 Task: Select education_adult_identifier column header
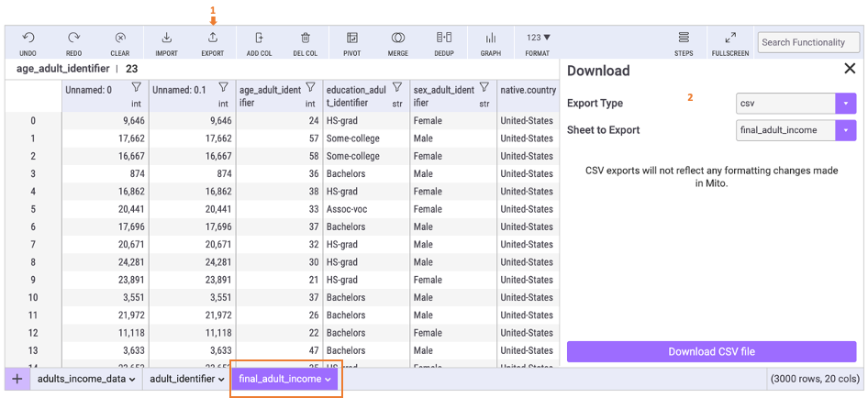pos(357,95)
